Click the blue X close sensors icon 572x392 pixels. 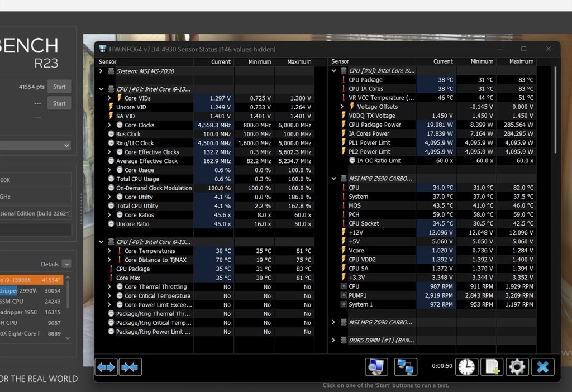tap(543, 367)
